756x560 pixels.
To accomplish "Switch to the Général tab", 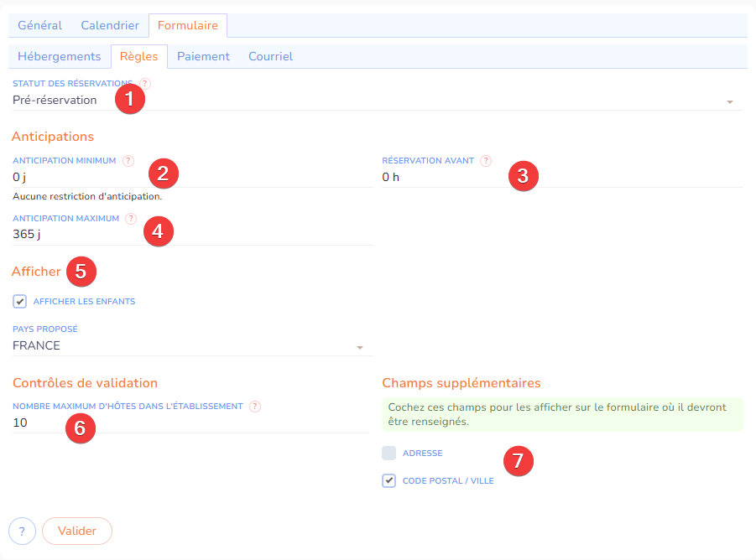I will pyautogui.click(x=40, y=25).
